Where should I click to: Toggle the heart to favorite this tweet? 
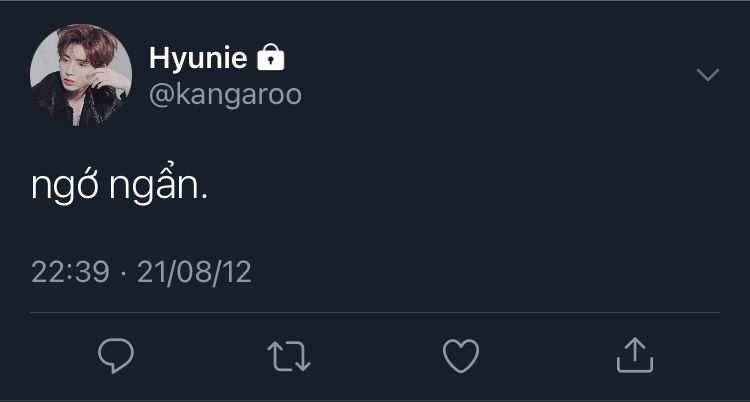pos(461,355)
